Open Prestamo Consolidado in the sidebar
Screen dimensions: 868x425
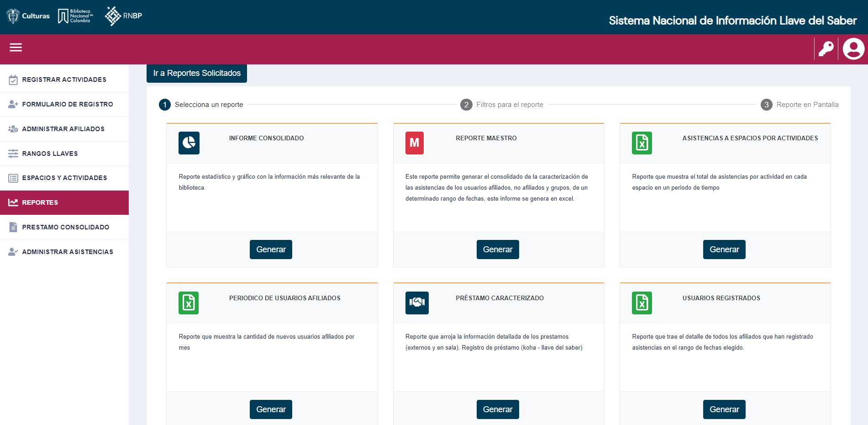click(64, 227)
